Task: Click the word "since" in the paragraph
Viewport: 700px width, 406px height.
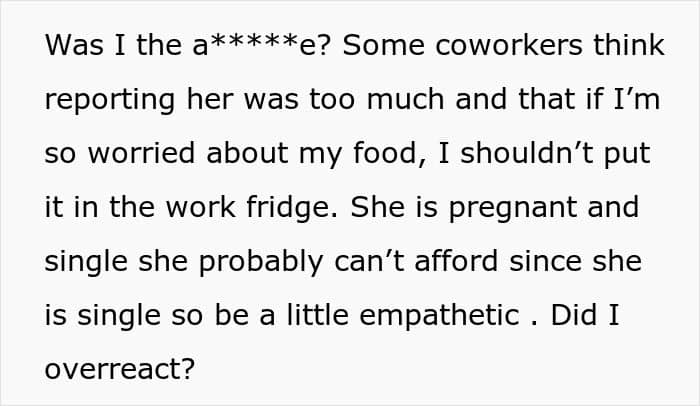Action: pos(545,261)
